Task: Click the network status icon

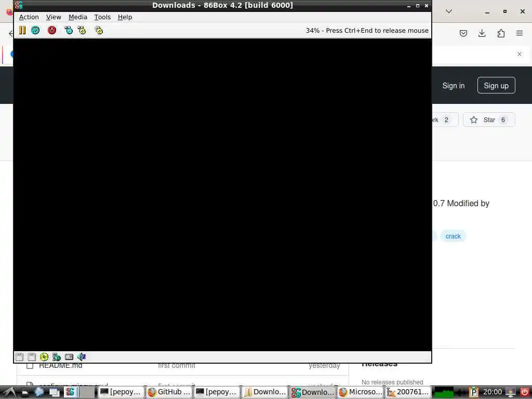Action: pyautogui.click(x=56, y=356)
